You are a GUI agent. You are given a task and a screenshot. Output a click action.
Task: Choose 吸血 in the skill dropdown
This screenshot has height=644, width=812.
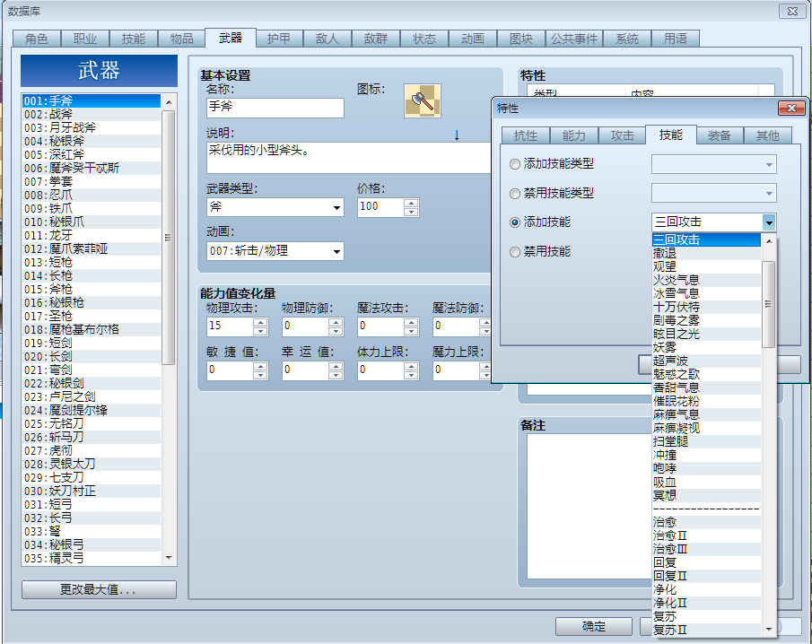coord(706,482)
